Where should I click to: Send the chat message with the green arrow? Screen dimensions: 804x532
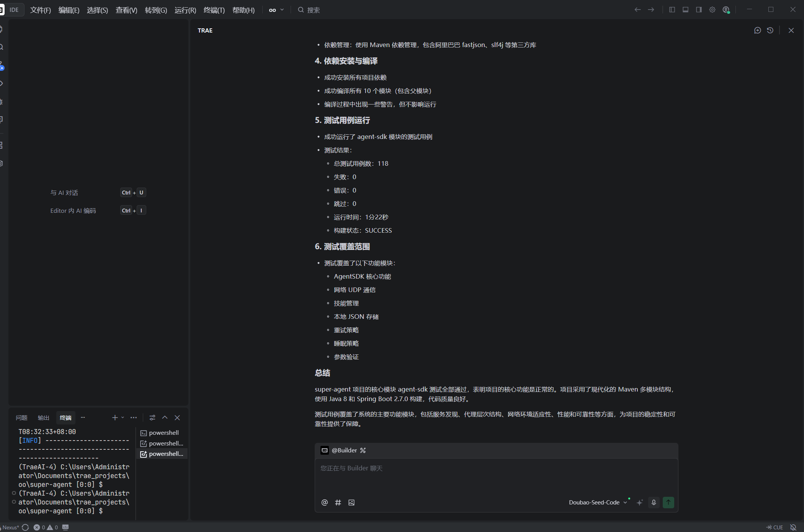[668, 503]
